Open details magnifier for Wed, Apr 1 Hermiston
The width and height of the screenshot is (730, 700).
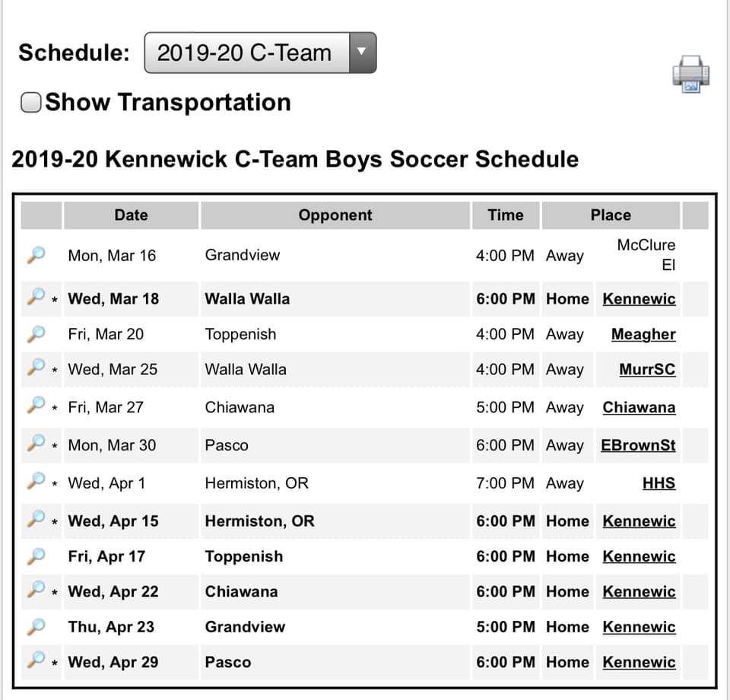point(36,481)
